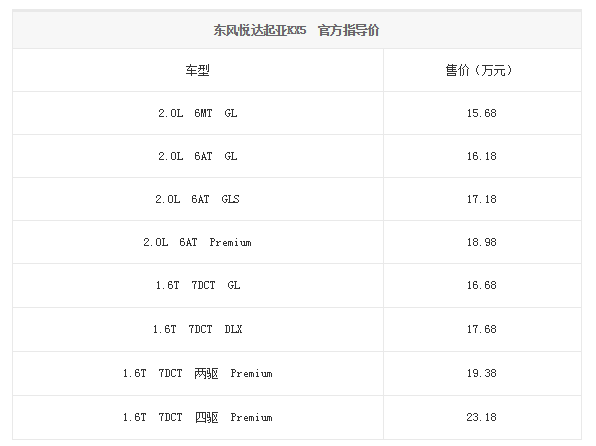Click the price 16.18

(x=482, y=156)
